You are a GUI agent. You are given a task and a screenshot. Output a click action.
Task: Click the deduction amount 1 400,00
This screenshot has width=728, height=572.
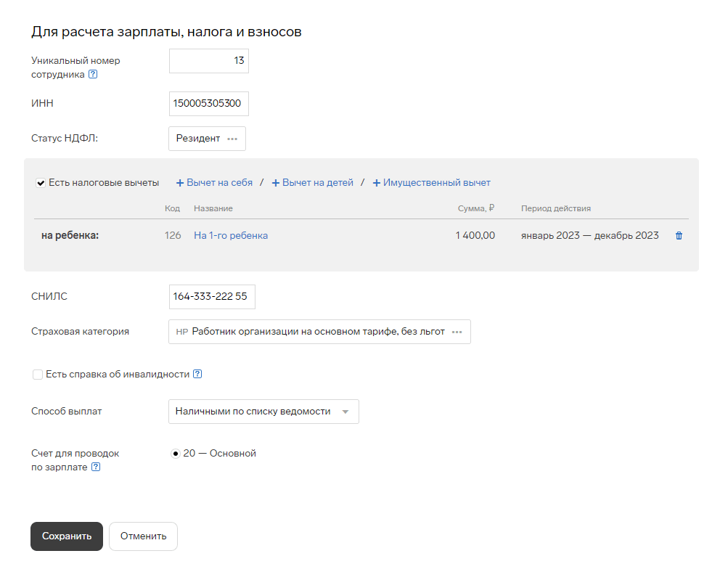tap(475, 235)
